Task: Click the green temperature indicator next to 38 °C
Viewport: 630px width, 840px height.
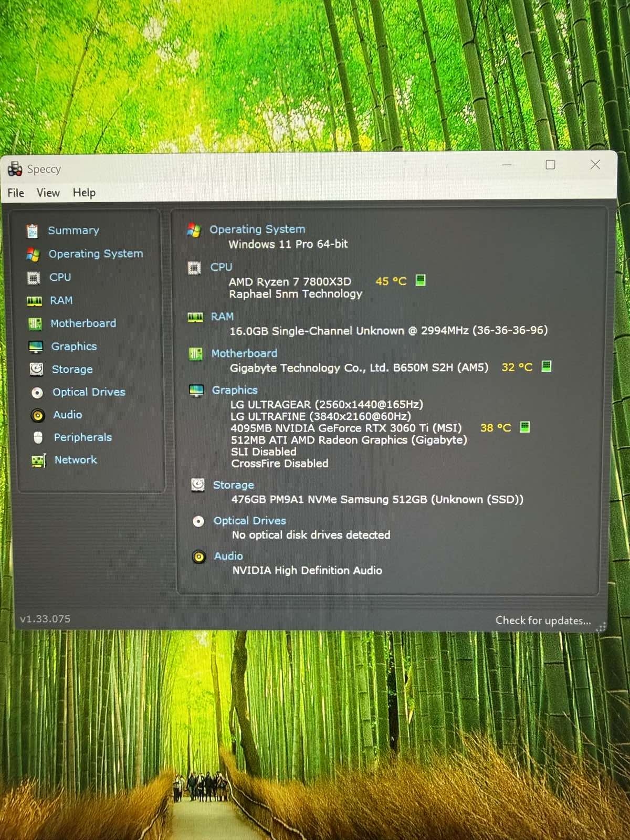Action: 524,427
